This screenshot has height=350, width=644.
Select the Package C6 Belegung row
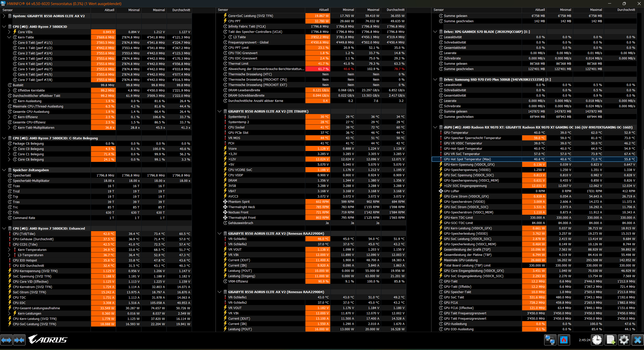coord(96,143)
